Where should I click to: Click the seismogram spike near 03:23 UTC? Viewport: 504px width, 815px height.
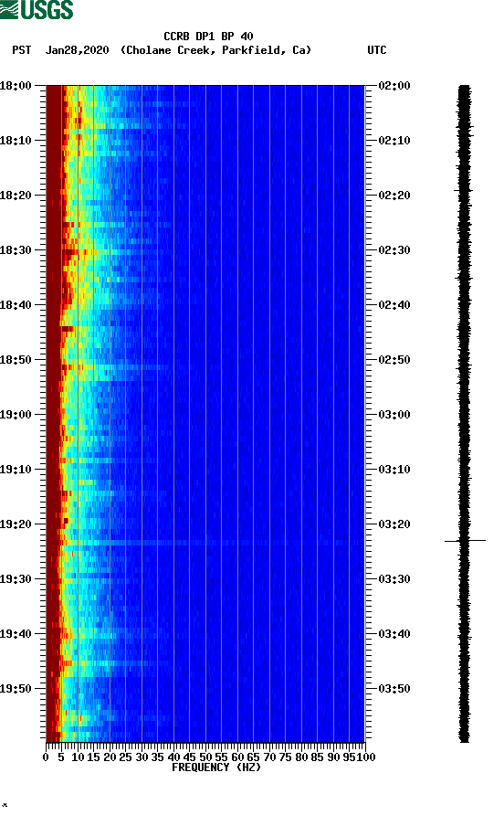tap(465, 541)
